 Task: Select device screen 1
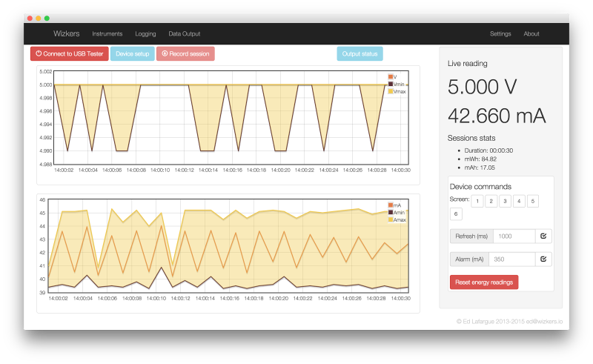click(477, 201)
